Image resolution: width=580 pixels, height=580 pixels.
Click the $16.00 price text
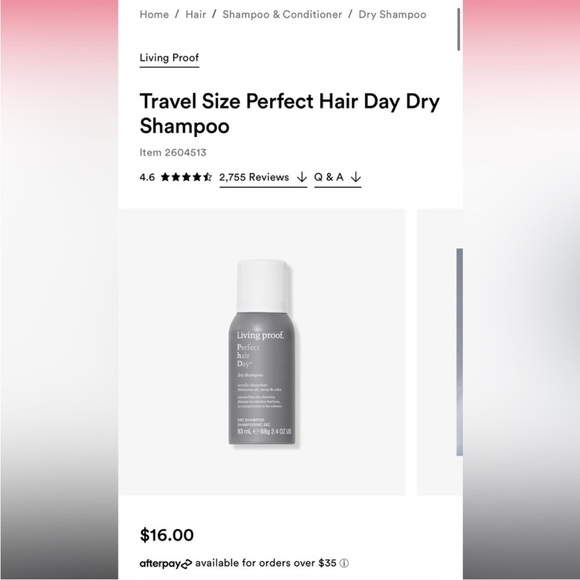(x=167, y=535)
